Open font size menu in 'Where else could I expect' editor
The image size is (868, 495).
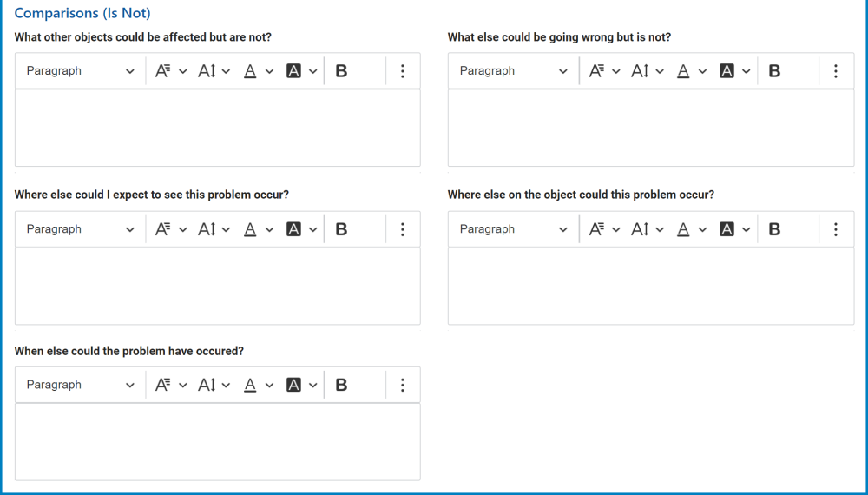pos(213,229)
